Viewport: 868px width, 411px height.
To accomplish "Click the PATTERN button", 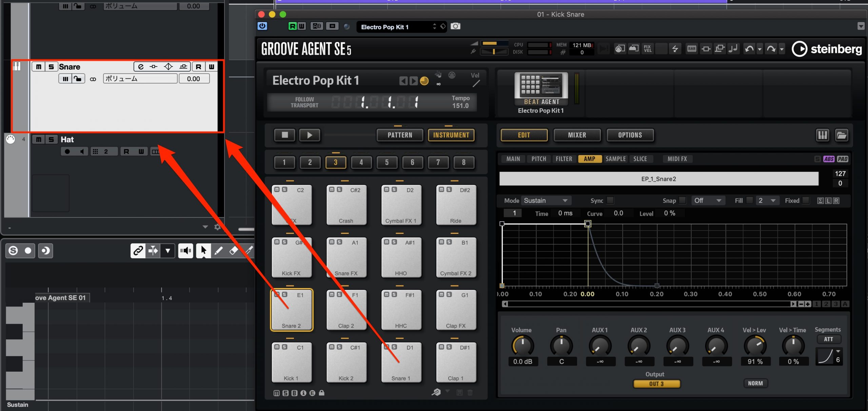I will pos(400,135).
